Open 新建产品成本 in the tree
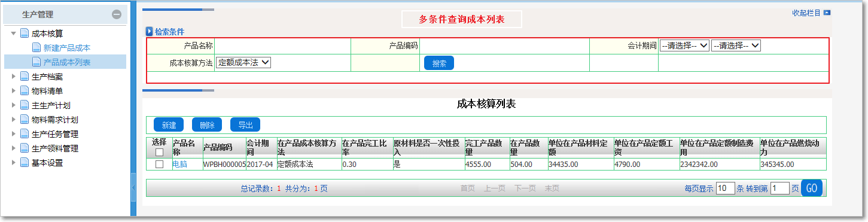 [x=67, y=48]
